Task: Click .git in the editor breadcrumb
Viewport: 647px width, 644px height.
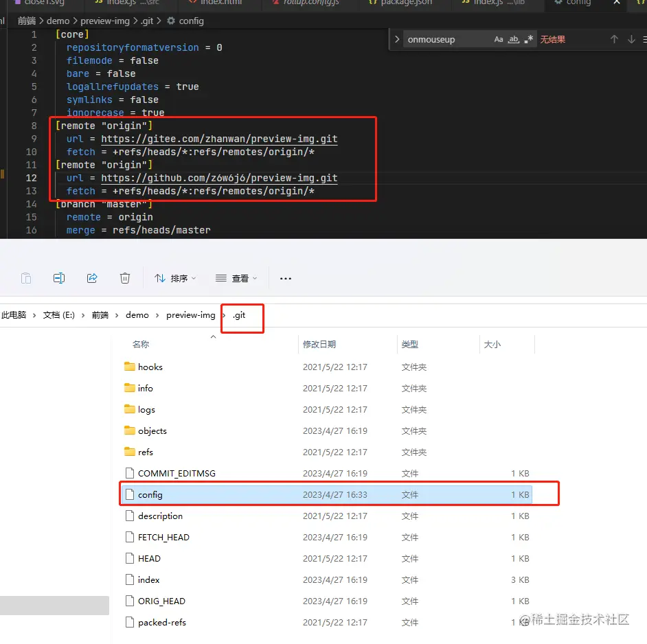Action: 146,21
